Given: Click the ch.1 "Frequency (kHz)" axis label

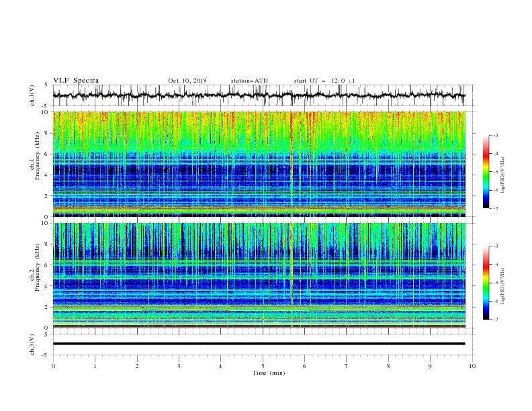Looking at the screenshot, I should pos(38,156).
